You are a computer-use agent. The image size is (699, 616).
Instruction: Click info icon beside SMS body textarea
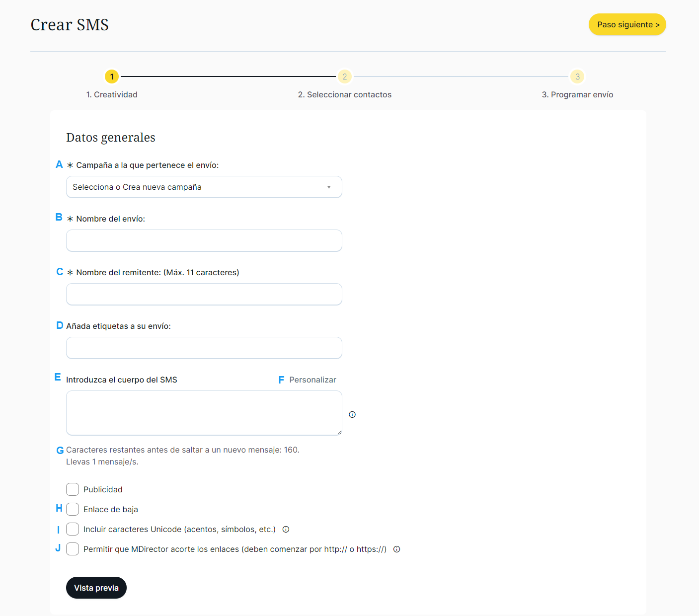click(352, 414)
